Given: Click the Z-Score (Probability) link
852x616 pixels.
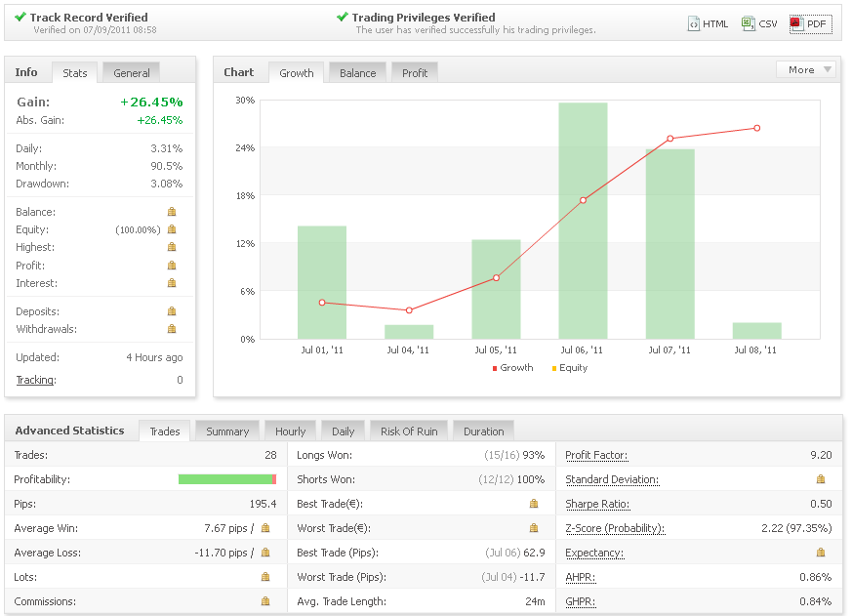Looking at the screenshot, I should [x=615, y=528].
